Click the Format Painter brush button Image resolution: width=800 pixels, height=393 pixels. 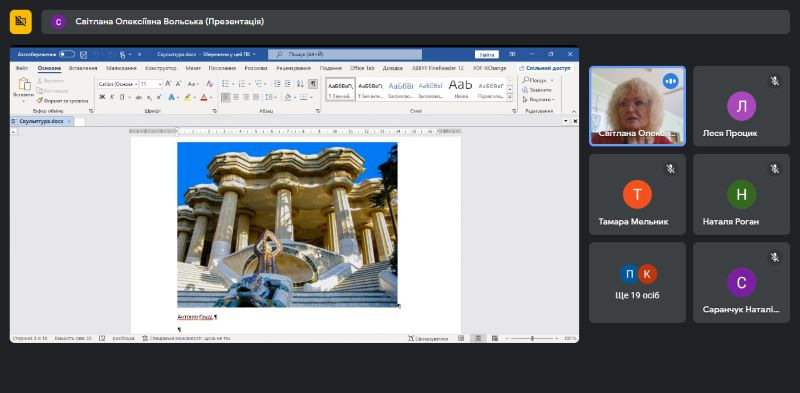63,101
